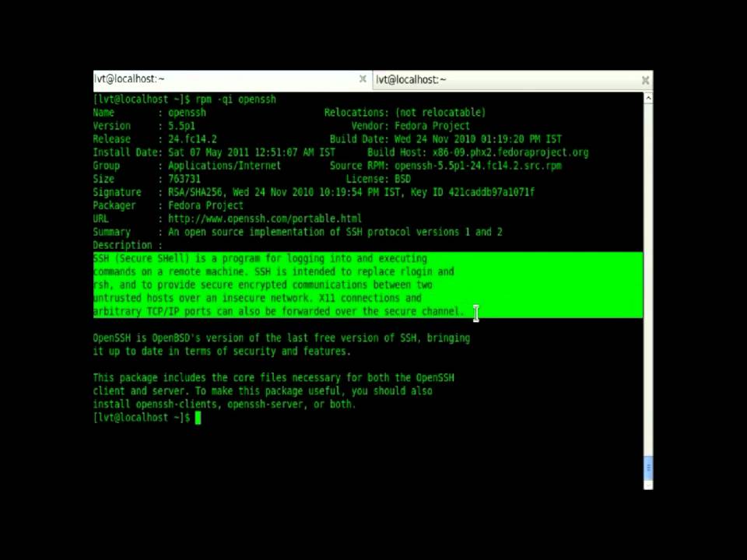This screenshot has width=747, height=560.
Task: Click the Group value Applications/Internet
Action: [224, 166]
